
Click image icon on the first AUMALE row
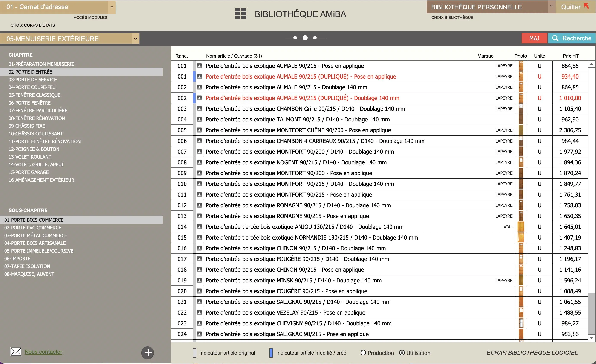[x=199, y=66]
